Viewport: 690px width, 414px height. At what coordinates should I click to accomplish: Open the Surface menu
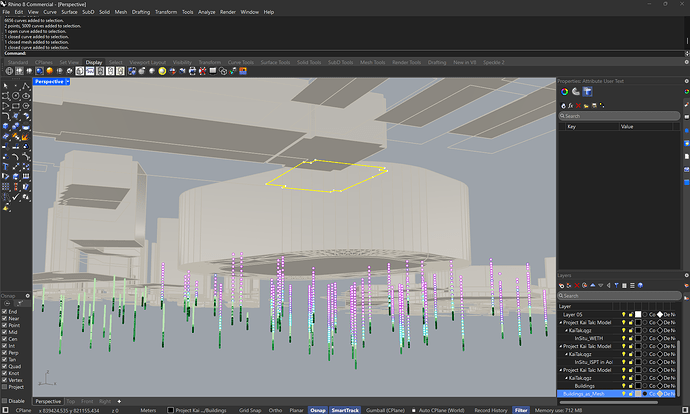pos(69,12)
